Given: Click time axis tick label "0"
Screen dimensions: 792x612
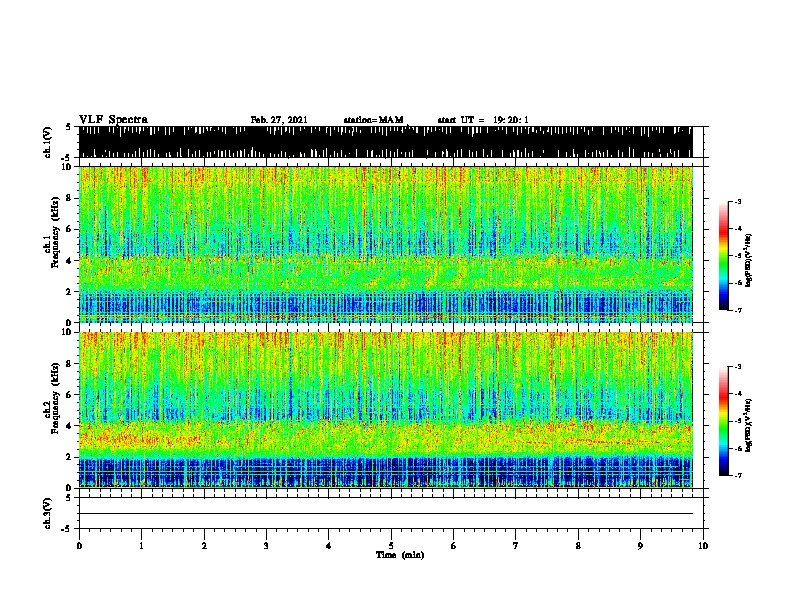Looking at the screenshot, I should 79,546.
